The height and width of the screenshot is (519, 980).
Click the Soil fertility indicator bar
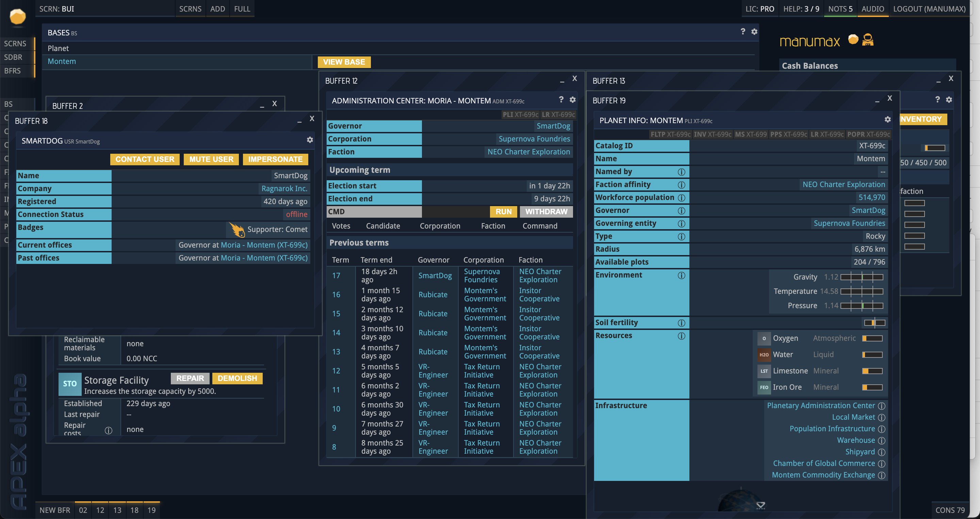pos(874,323)
